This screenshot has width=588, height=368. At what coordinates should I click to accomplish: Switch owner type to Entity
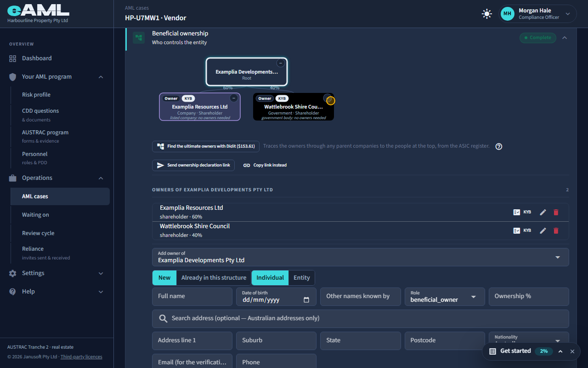click(302, 277)
